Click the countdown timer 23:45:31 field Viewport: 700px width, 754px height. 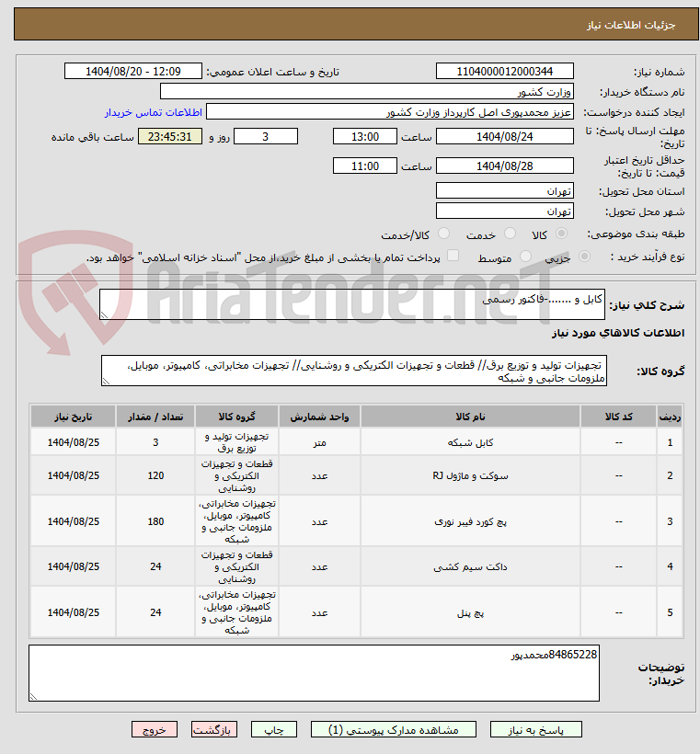(170, 136)
